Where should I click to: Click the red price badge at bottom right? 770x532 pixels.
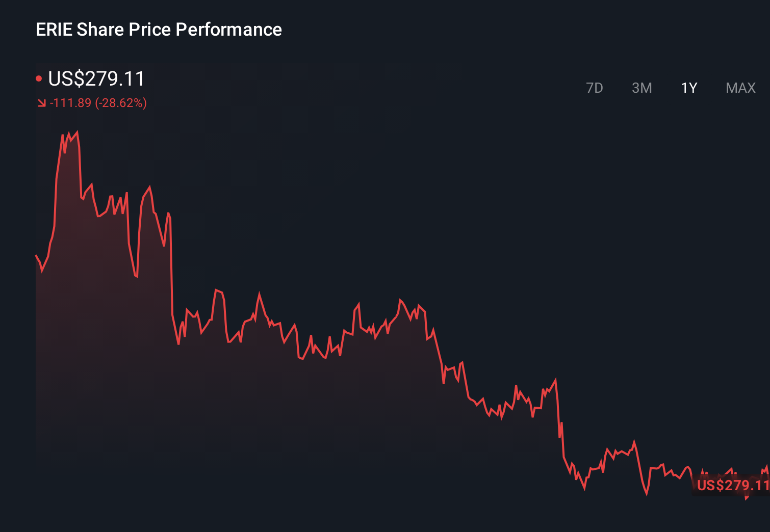click(730, 486)
